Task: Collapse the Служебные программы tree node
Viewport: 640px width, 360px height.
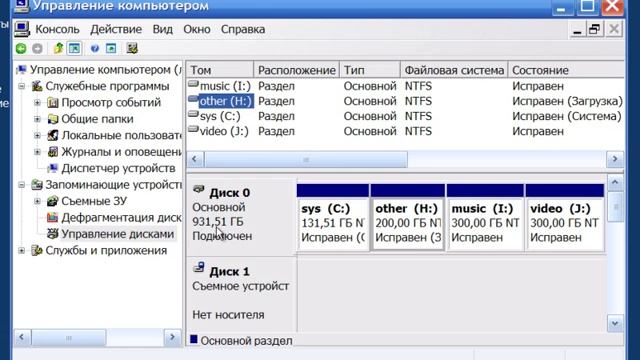Action: coord(22,86)
